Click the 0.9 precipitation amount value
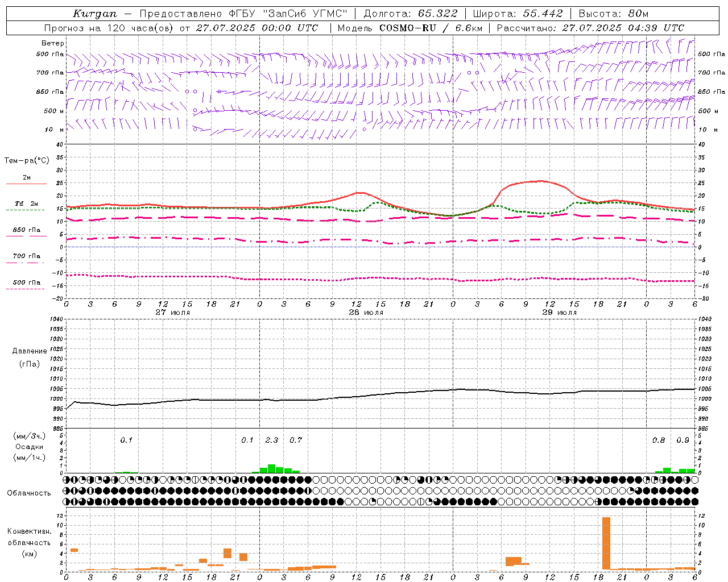The image size is (728, 582). tap(682, 440)
